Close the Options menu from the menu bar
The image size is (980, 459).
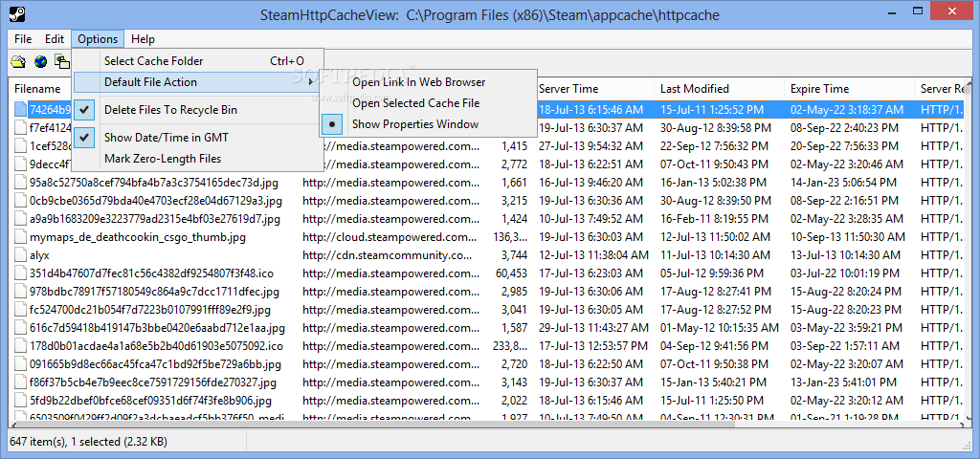(98, 38)
